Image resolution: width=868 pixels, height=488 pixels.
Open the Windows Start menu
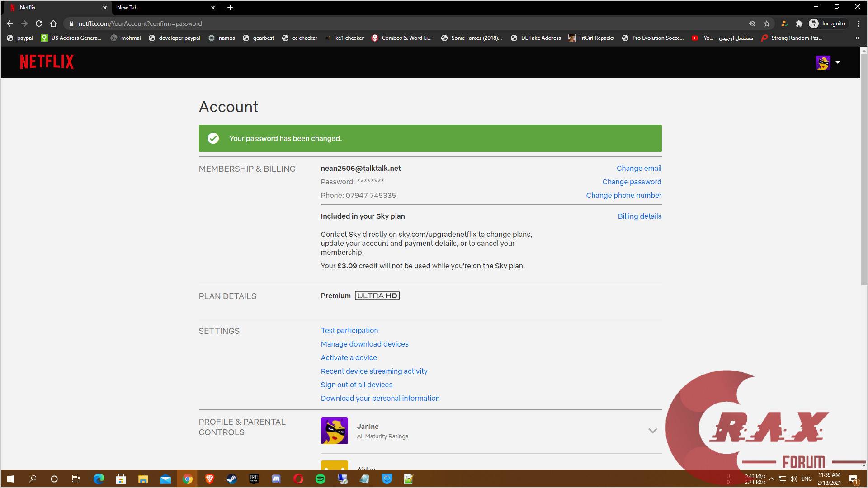[x=11, y=479]
